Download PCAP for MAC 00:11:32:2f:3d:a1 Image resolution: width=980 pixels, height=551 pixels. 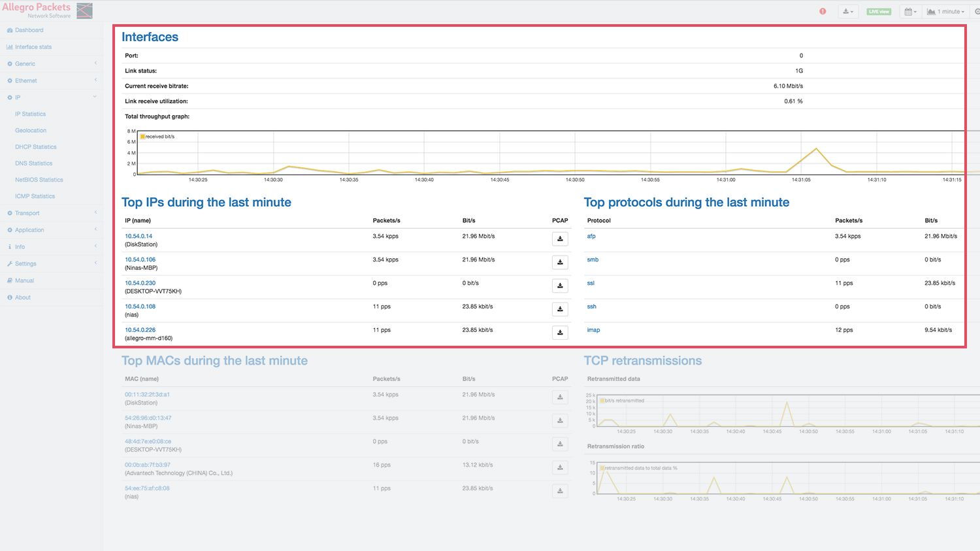(x=560, y=397)
